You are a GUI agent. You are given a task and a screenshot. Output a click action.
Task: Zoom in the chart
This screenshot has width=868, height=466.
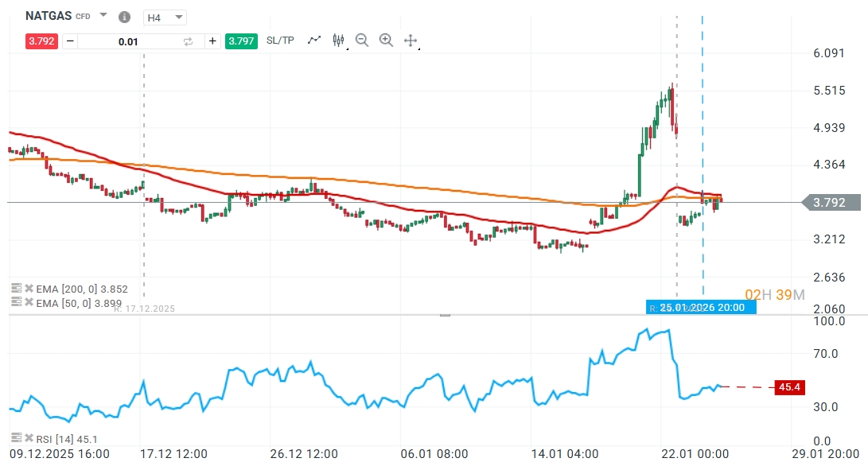pyautogui.click(x=387, y=41)
